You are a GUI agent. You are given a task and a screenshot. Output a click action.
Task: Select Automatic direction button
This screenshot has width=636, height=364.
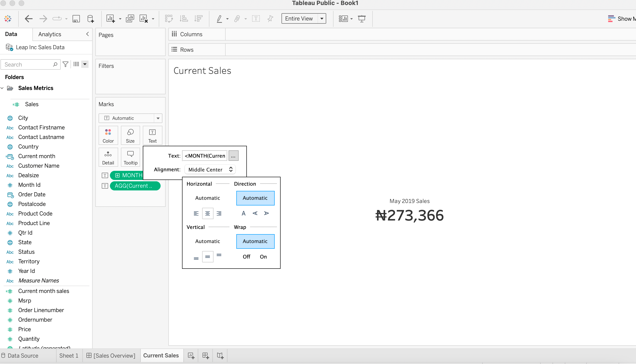click(x=255, y=198)
